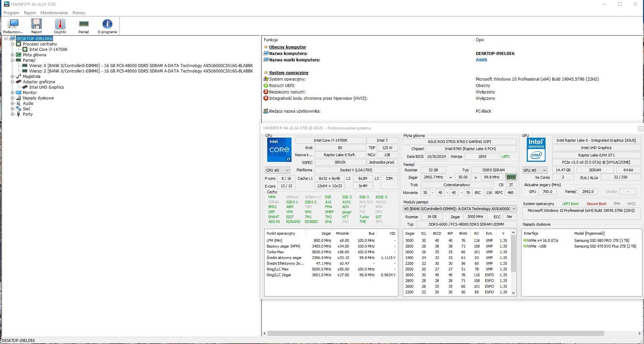Click the DESKTOP-09ELDE6 computer name value
The width and height of the screenshot is (644, 344).
coord(495,54)
